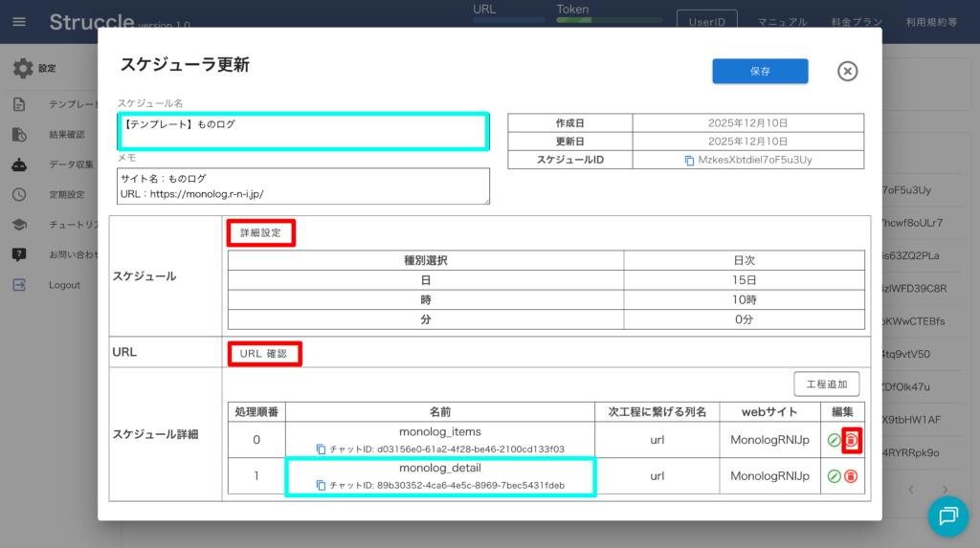Close the スケジューラ更新 dialog
980x548 pixels.
click(847, 72)
